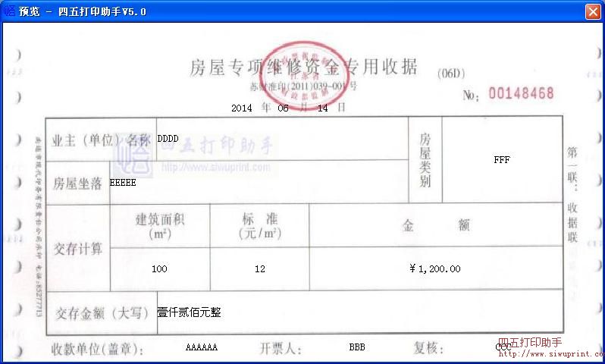This screenshot has height=364, width=605.
Task: Click the receiving unit value AAAAAA
Action: tap(202, 347)
